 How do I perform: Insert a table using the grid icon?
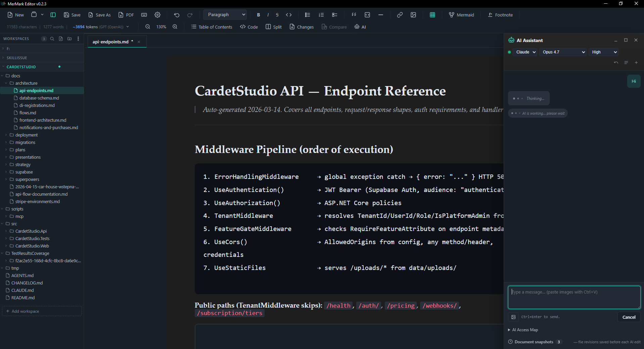432,15
